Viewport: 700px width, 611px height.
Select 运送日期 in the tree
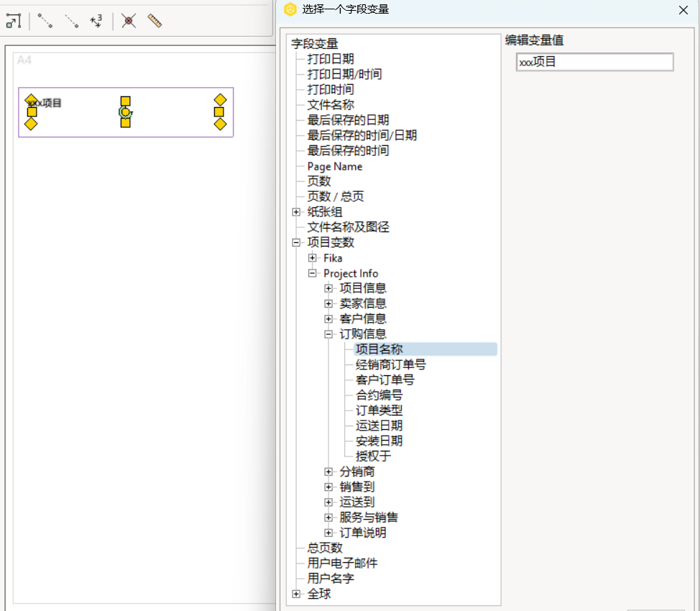point(379,426)
